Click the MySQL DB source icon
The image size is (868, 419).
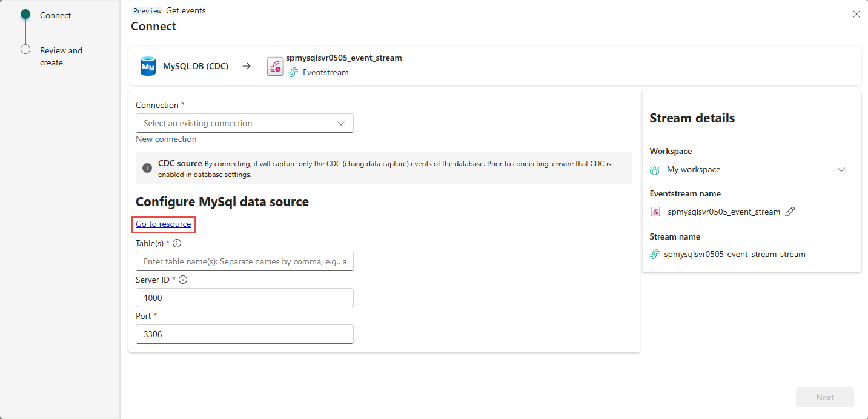pos(148,66)
